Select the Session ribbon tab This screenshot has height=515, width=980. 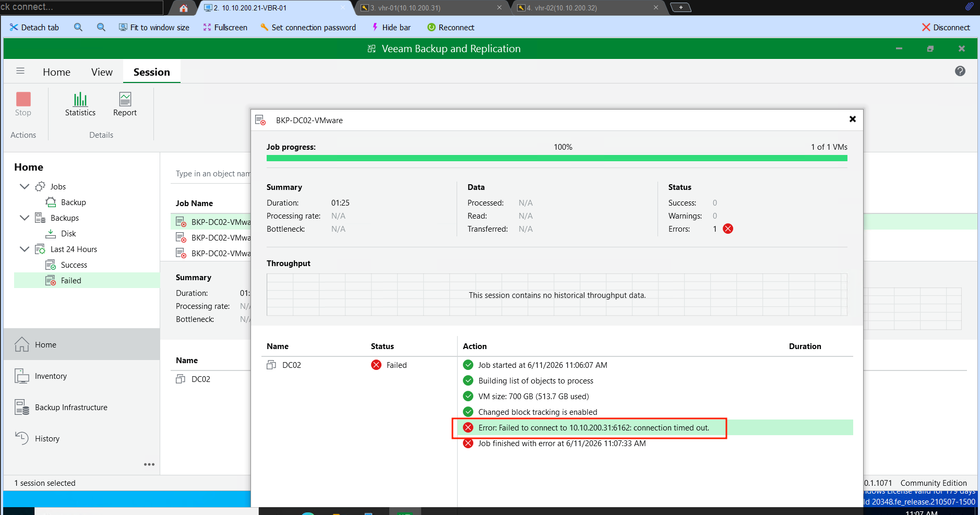152,72
